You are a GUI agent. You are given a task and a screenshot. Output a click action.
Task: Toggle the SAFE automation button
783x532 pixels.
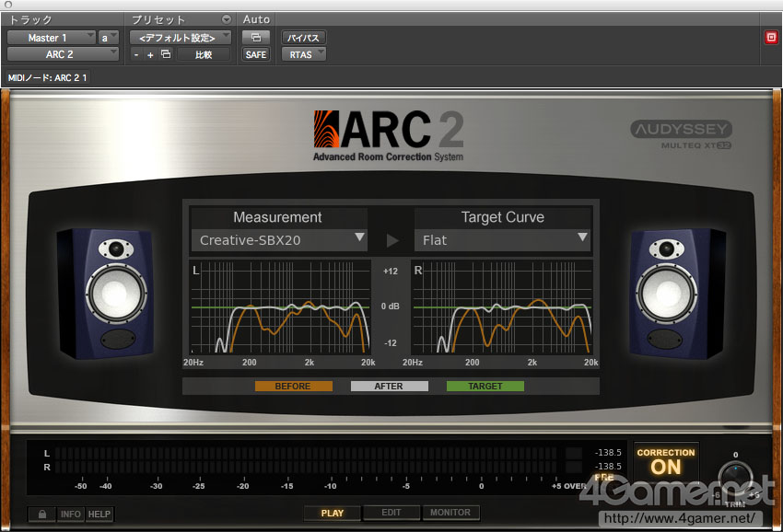[x=256, y=54]
